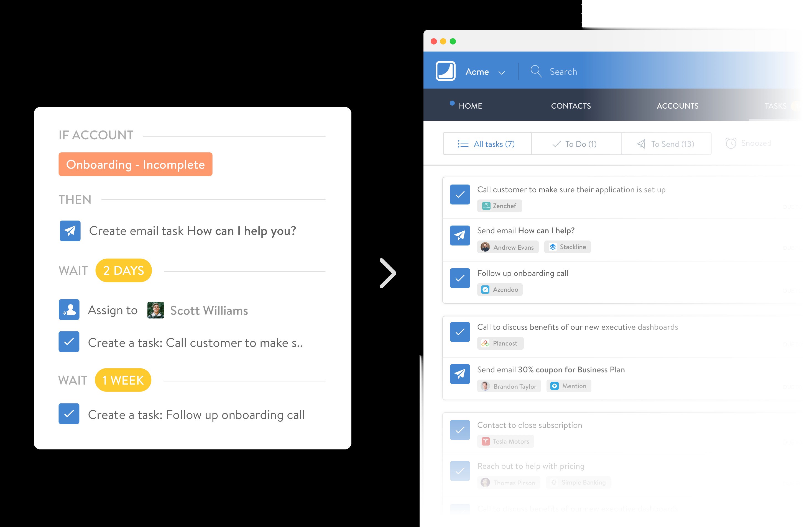Click the 2 DAYS wait badge

click(124, 270)
